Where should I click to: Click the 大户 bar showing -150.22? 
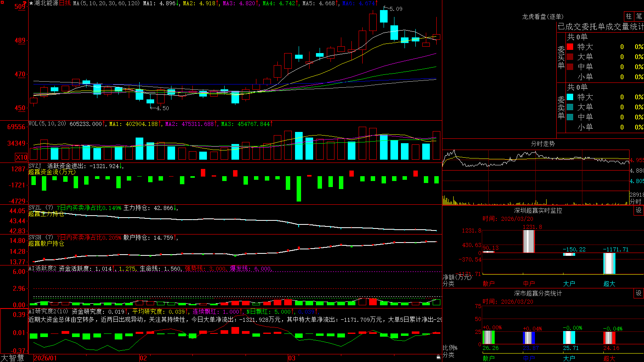click(569, 254)
